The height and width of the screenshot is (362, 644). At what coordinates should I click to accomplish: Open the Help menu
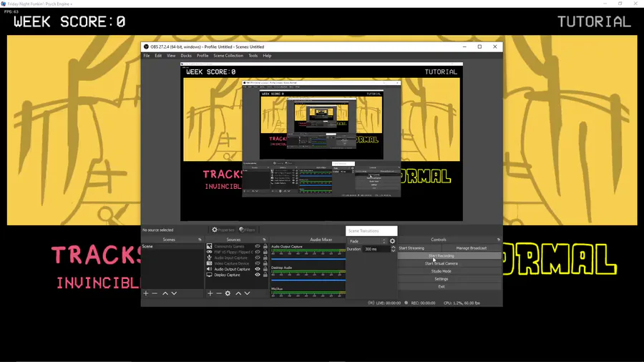(267, 56)
